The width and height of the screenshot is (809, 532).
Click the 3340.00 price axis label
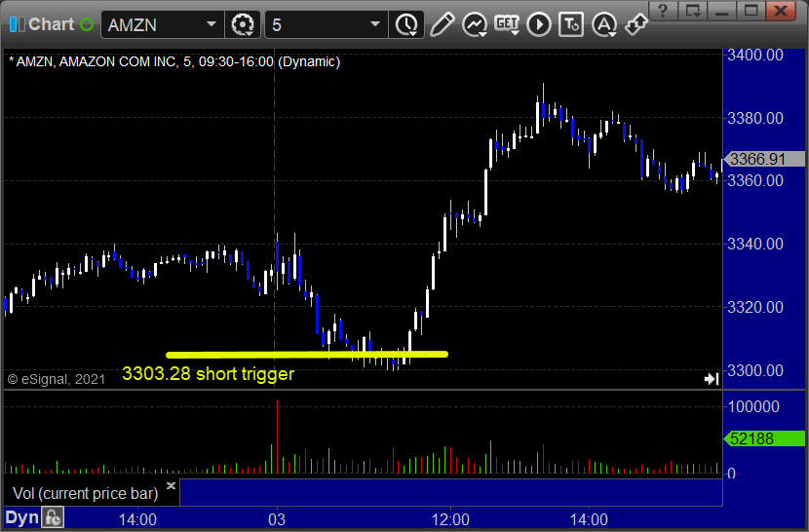(x=754, y=244)
